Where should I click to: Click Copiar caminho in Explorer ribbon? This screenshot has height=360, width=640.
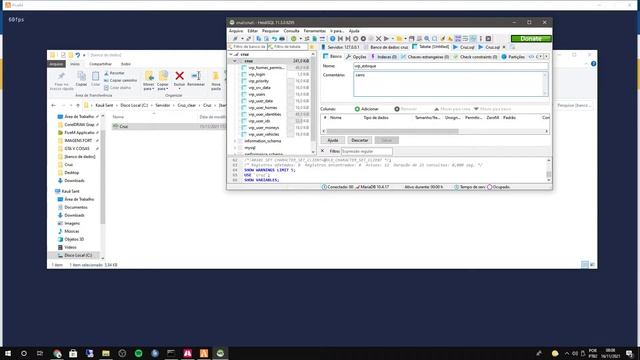click(x=120, y=80)
